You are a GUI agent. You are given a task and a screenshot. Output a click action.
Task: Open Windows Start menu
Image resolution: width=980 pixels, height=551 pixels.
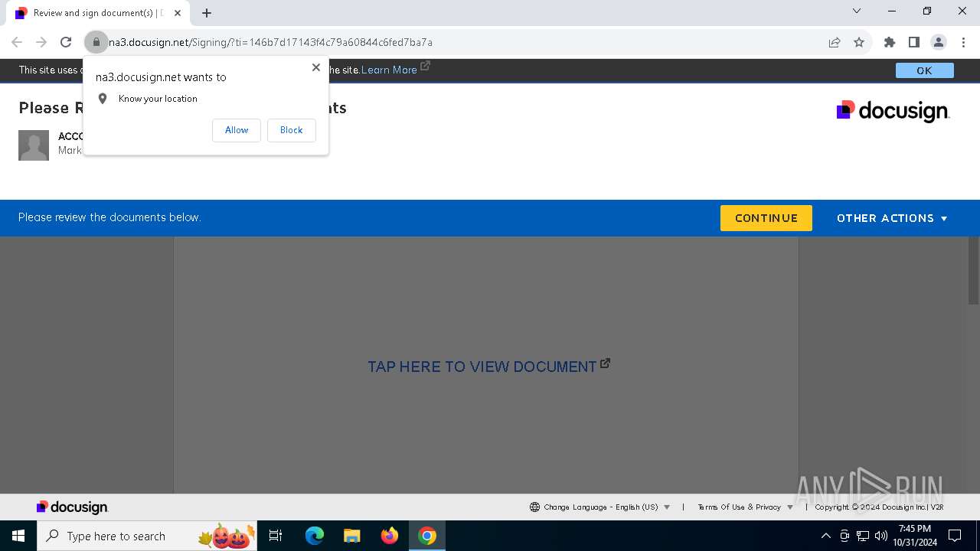point(18,536)
